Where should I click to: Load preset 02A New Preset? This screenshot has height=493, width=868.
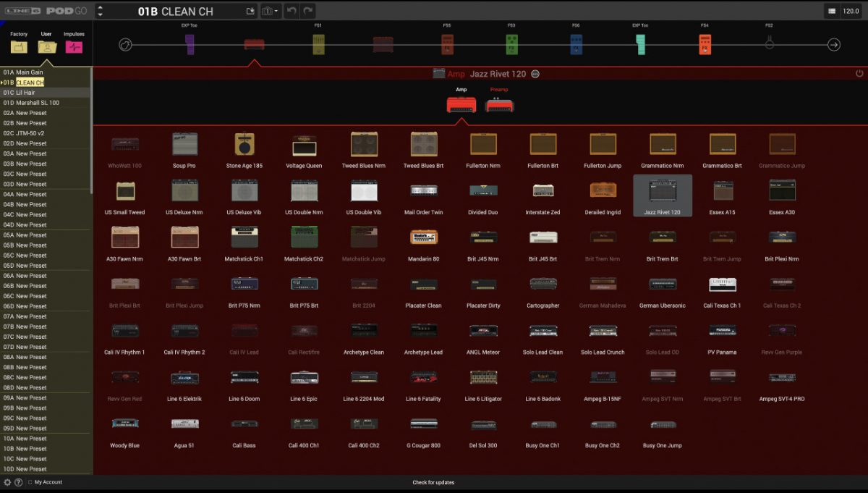46,113
